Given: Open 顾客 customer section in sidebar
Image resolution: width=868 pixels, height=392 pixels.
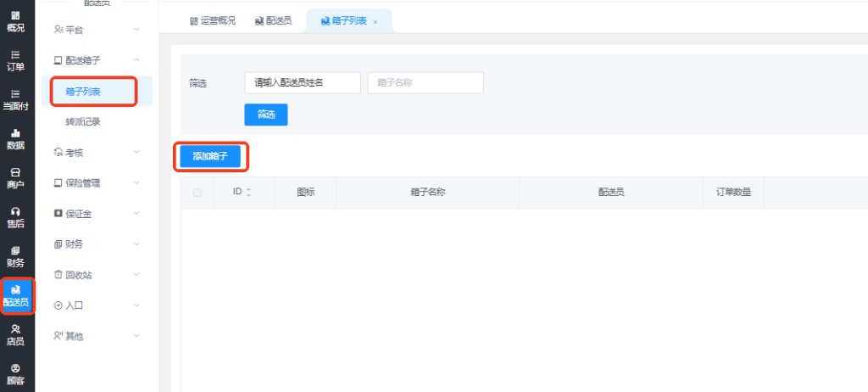Looking at the screenshot, I should pos(15,375).
